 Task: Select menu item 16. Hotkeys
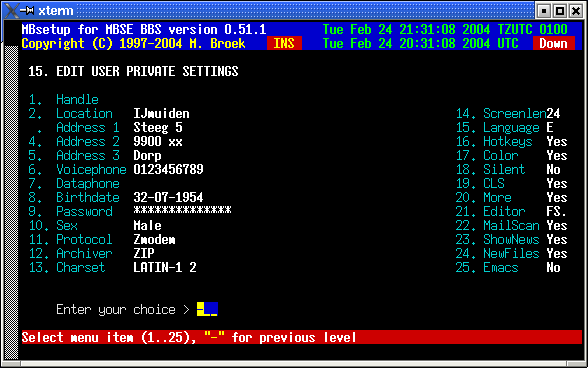coord(494,141)
